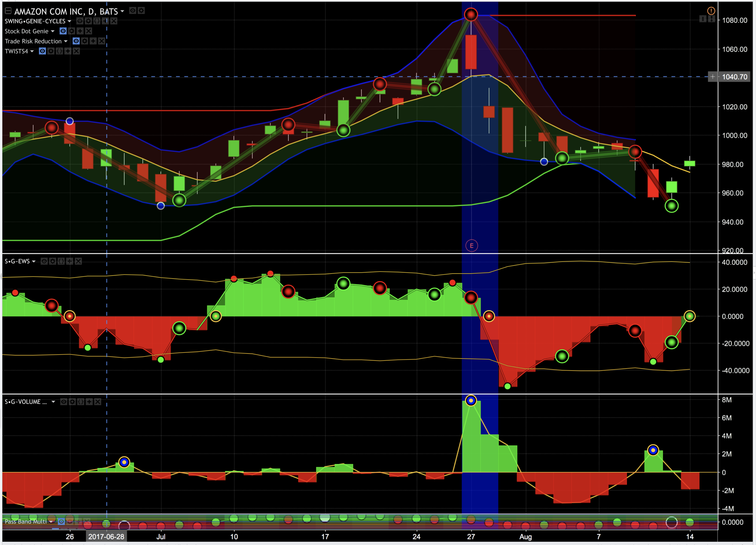Remove TWISTS4 indicator with X icon
The width and height of the screenshot is (756, 545).
[76, 51]
